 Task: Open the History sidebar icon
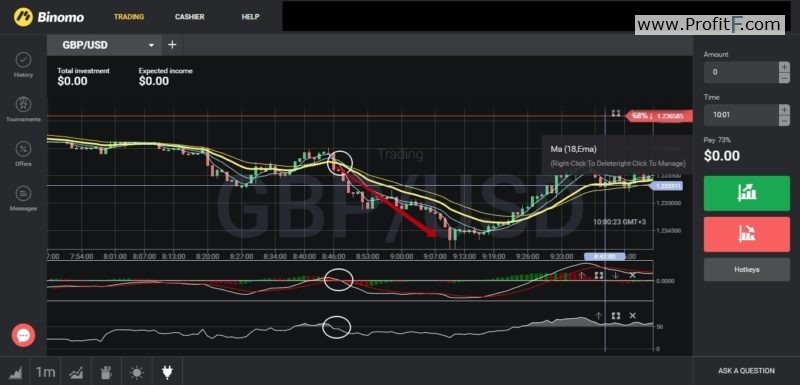[23, 60]
